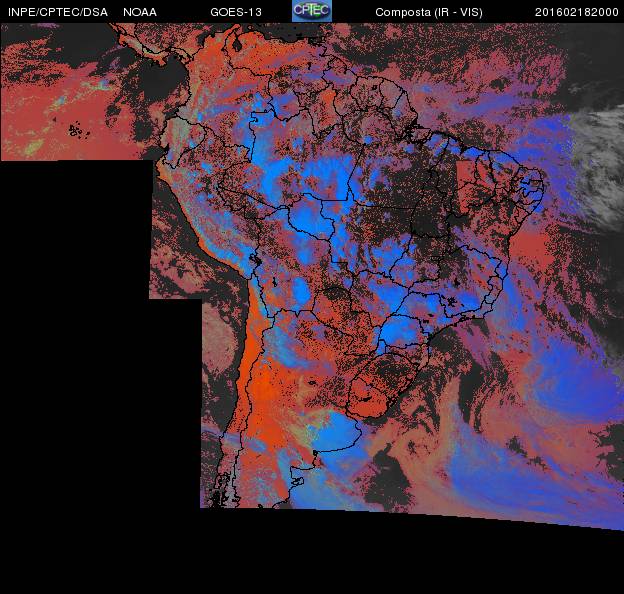Image resolution: width=624 pixels, height=594 pixels.
Task: Click the NOAA label
Action: tap(140, 12)
